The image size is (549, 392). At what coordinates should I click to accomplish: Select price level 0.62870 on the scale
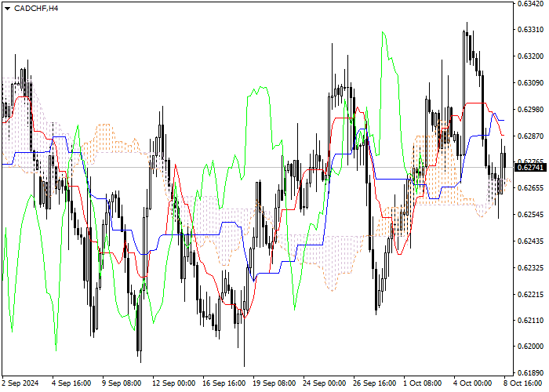[x=530, y=136]
